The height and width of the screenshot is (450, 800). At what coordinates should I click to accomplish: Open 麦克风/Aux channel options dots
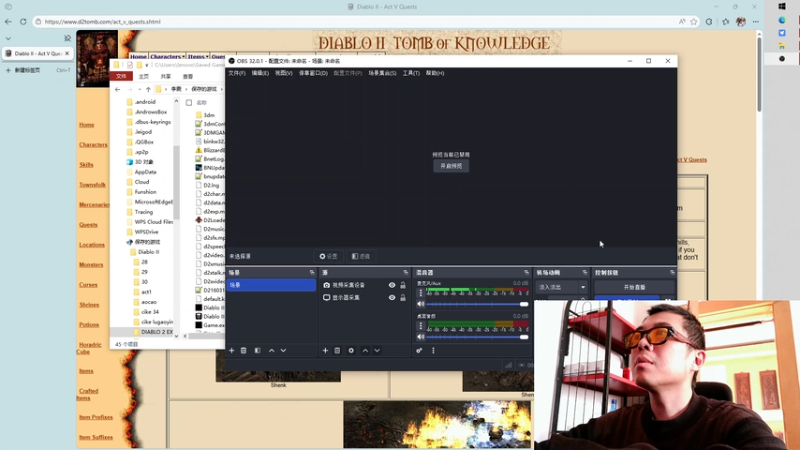tap(421, 293)
